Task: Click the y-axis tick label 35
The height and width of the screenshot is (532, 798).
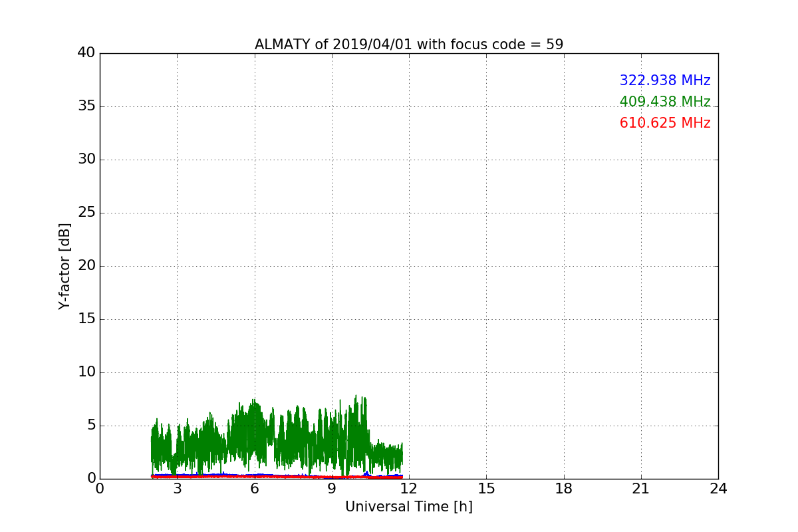Action: 86,106
